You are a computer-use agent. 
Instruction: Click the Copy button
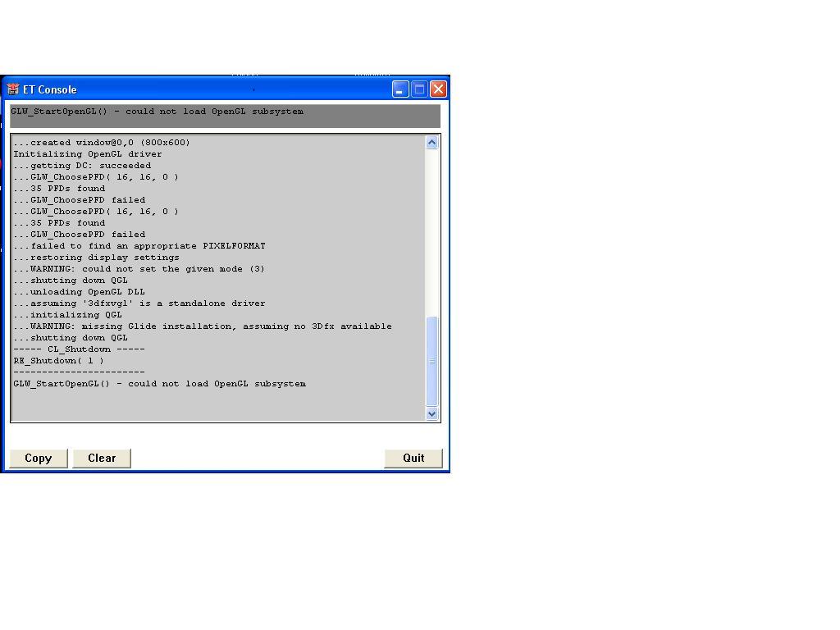(38, 458)
